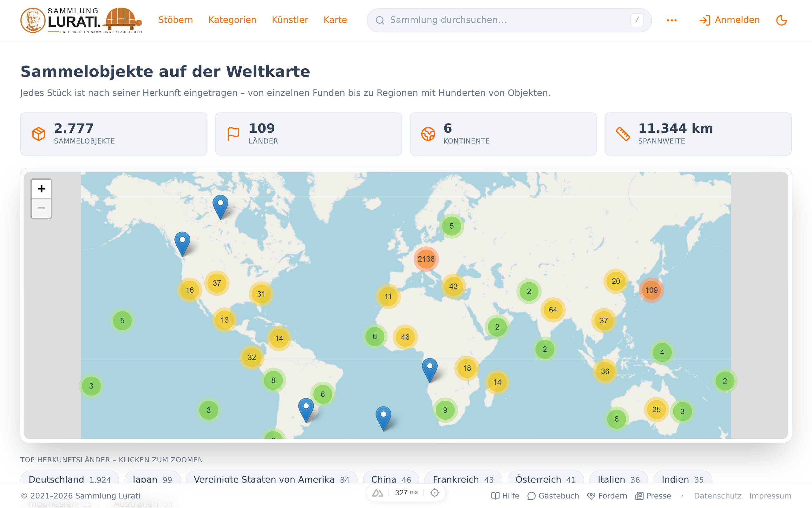This screenshot has height=508, width=812.
Task: Select the blue pin off Africa's west coast
Action: click(429, 371)
